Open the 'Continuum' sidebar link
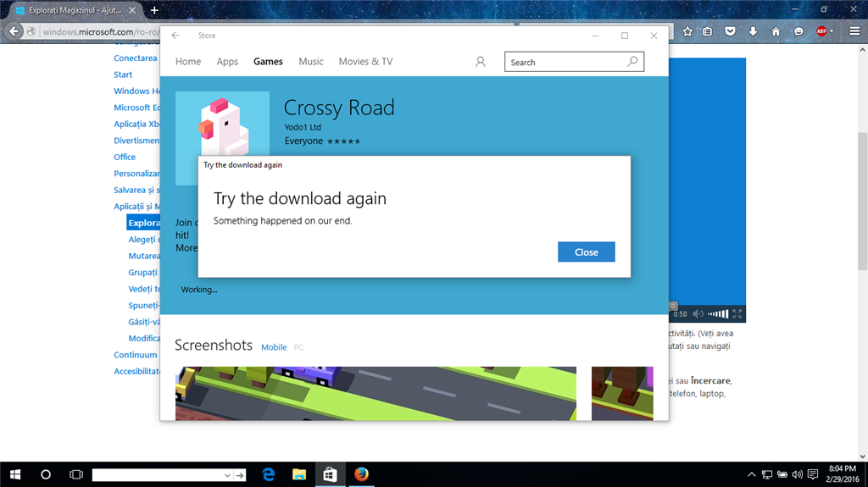 click(x=136, y=355)
